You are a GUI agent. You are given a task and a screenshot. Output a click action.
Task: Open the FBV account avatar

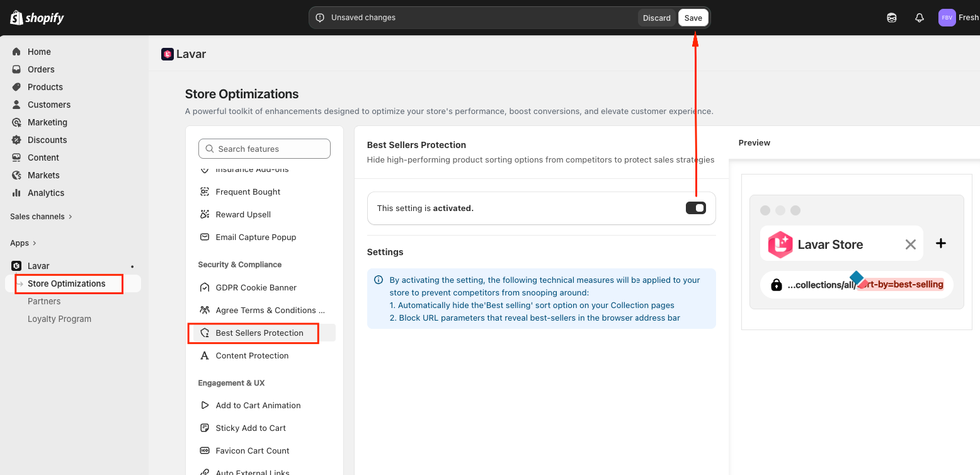[947, 18]
